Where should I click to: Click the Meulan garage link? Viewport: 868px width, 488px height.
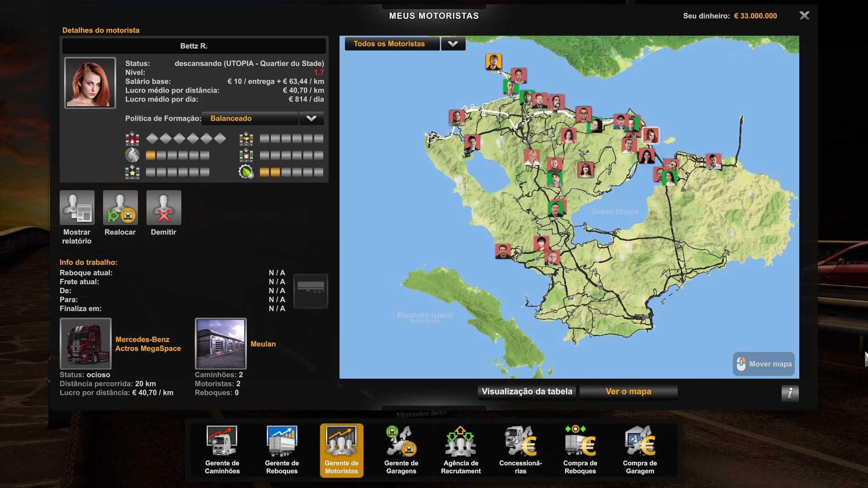(x=263, y=344)
